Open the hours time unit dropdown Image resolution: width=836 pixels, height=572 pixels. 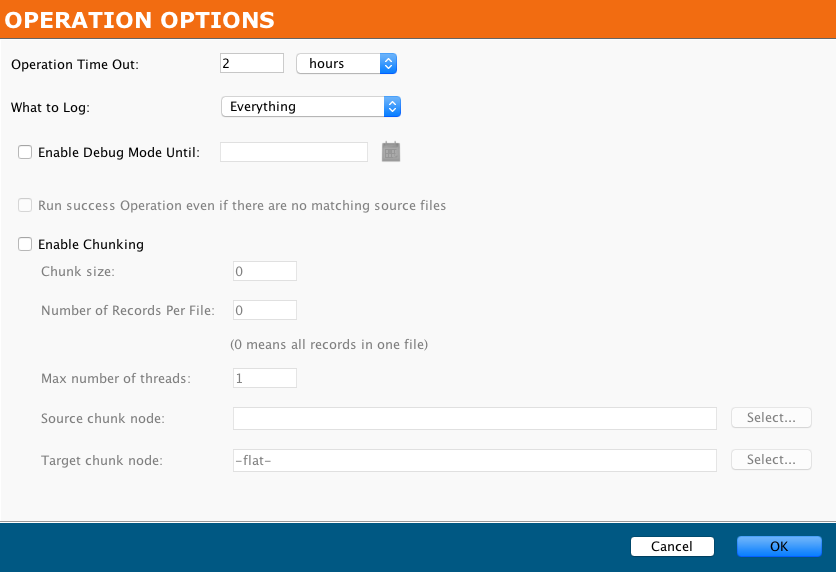coord(347,64)
